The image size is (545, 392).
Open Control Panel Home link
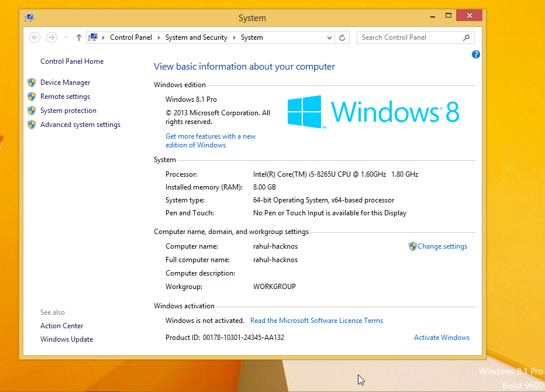pyautogui.click(x=72, y=61)
